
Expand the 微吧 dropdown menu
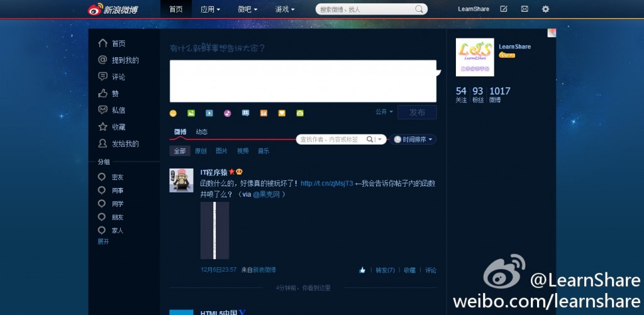point(247,9)
